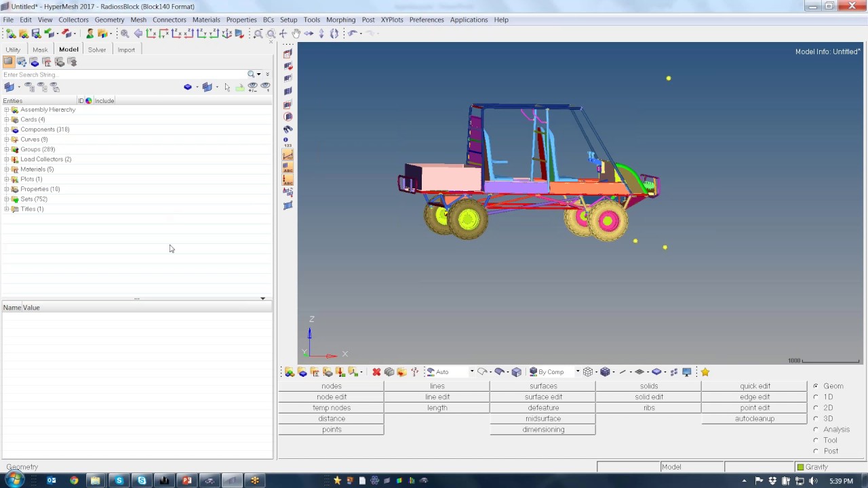The width and height of the screenshot is (868, 488).
Task: Click the shaded elements cube icon
Action: pos(605,372)
